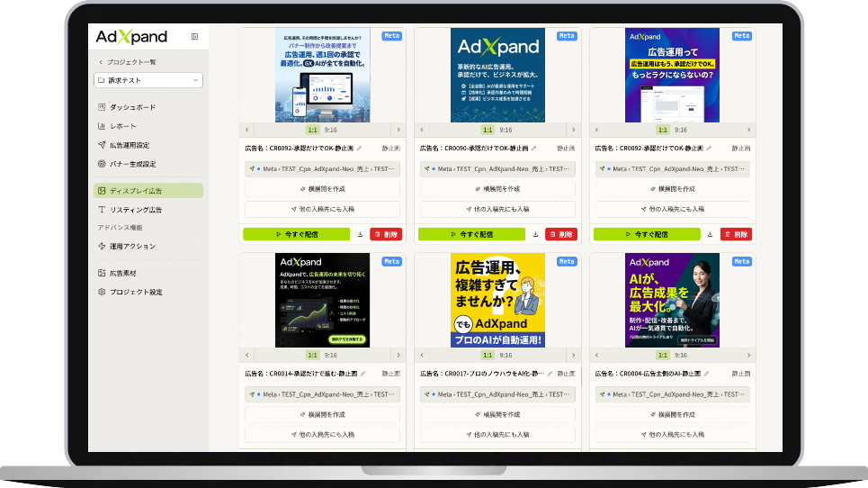Show the previous image on the CR0090 card
Viewport: 868px width, 488px height.
(x=422, y=130)
